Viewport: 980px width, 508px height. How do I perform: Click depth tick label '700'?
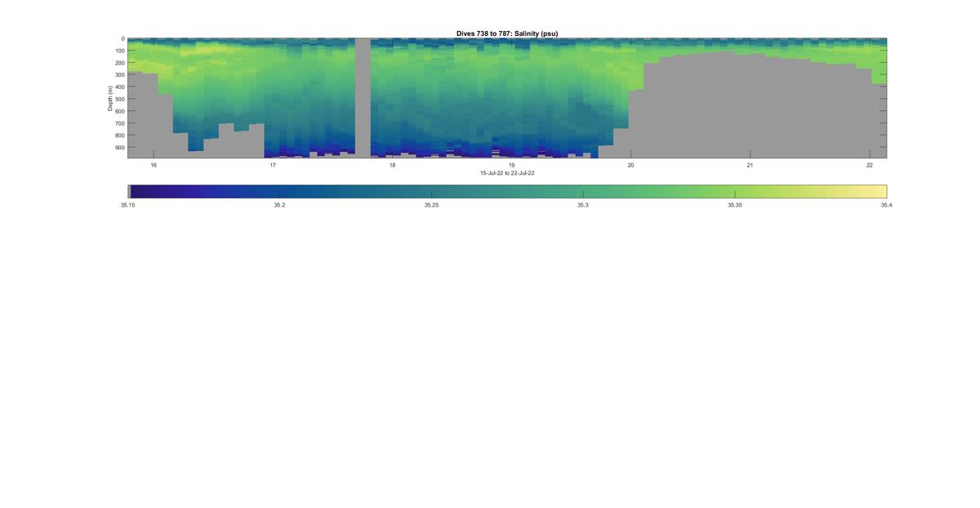click(119, 123)
